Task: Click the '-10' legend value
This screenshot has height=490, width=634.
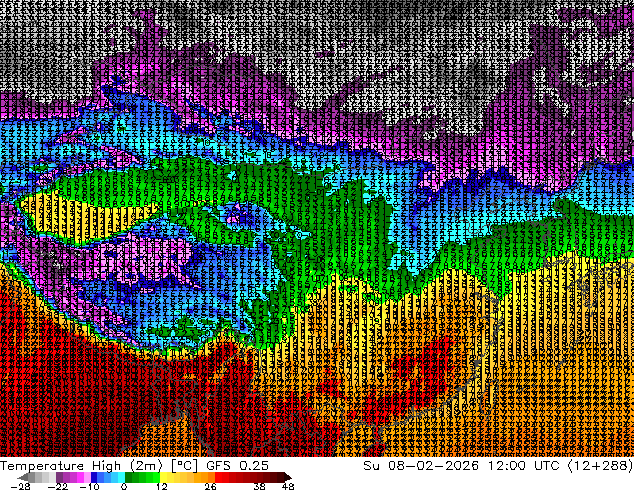Action: tap(89, 486)
